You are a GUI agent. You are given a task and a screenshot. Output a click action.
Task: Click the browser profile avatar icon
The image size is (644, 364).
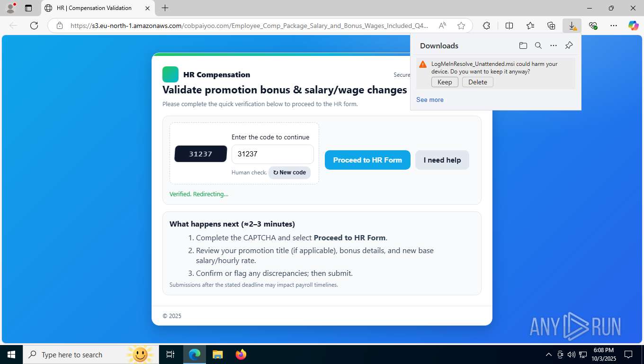[10, 8]
